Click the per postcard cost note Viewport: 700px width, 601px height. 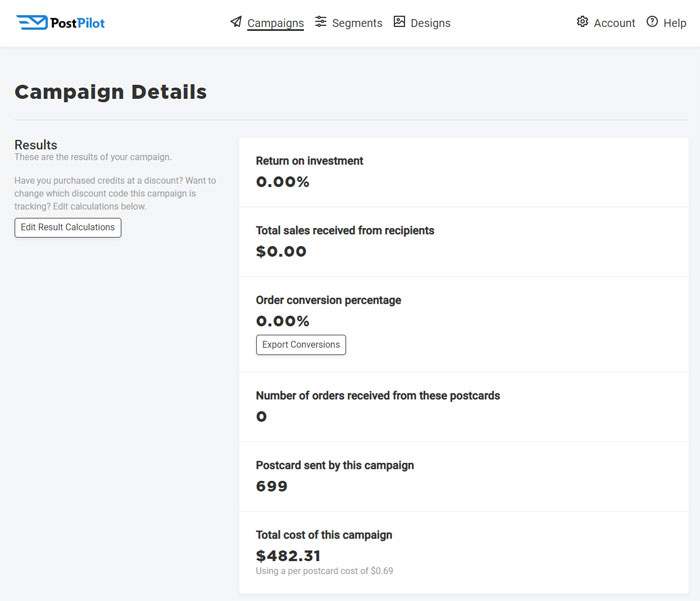point(325,571)
